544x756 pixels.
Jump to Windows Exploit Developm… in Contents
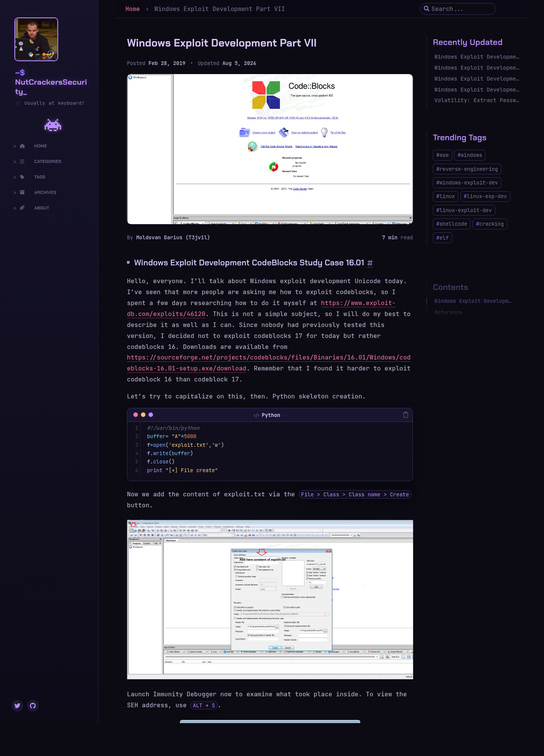473,301
